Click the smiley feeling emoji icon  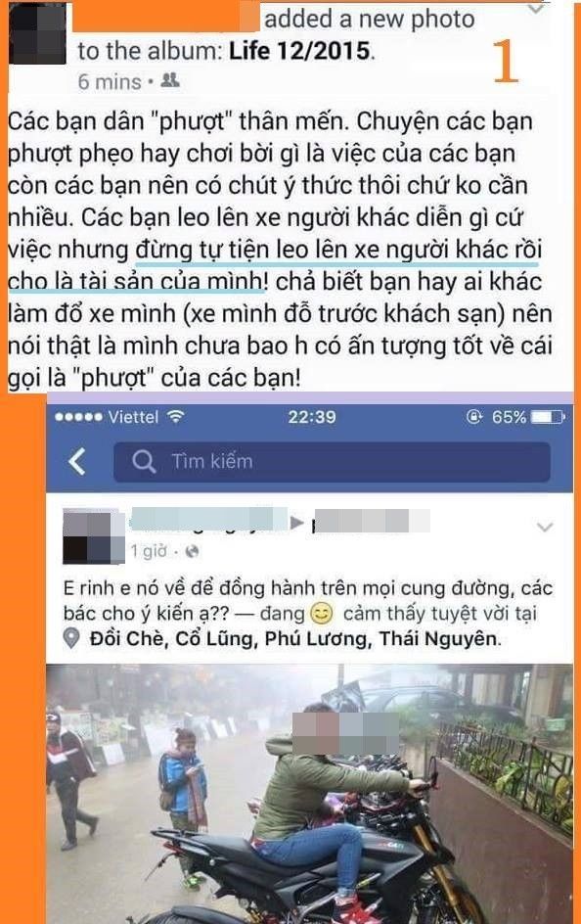321,614
